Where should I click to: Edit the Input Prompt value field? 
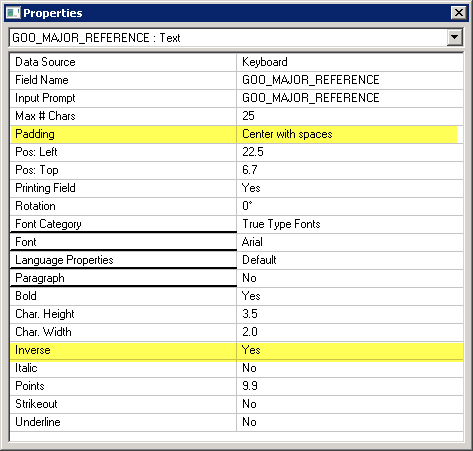(x=350, y=98)
